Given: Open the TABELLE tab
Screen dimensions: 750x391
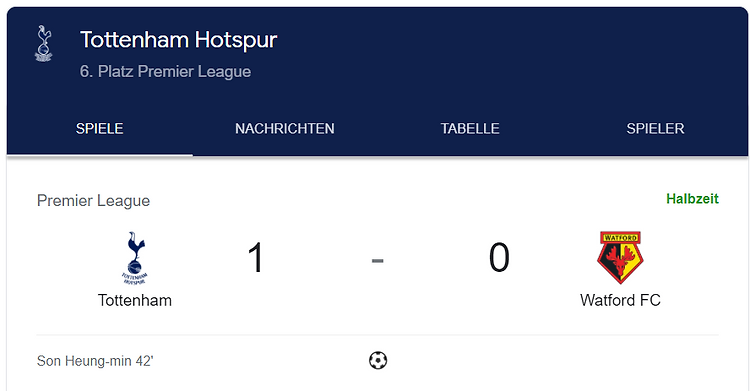Looking at the screenshot, I should pyautogui.click(x=470, y=128).
